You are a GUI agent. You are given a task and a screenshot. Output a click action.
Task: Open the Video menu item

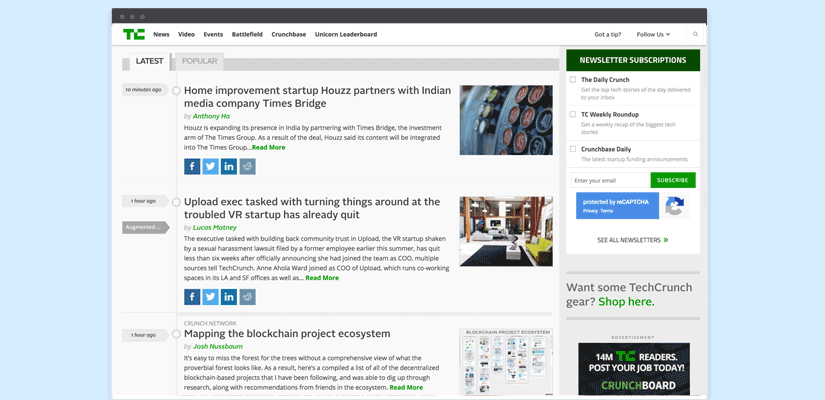click(x=186, y=34)
